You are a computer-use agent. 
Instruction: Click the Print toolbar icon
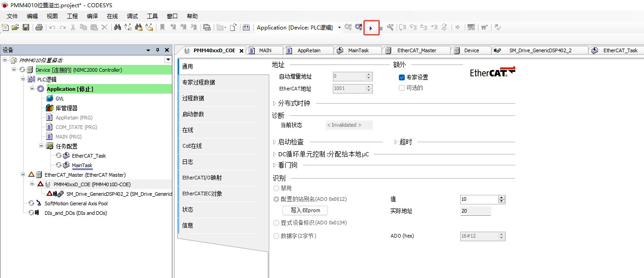[39, 28]
